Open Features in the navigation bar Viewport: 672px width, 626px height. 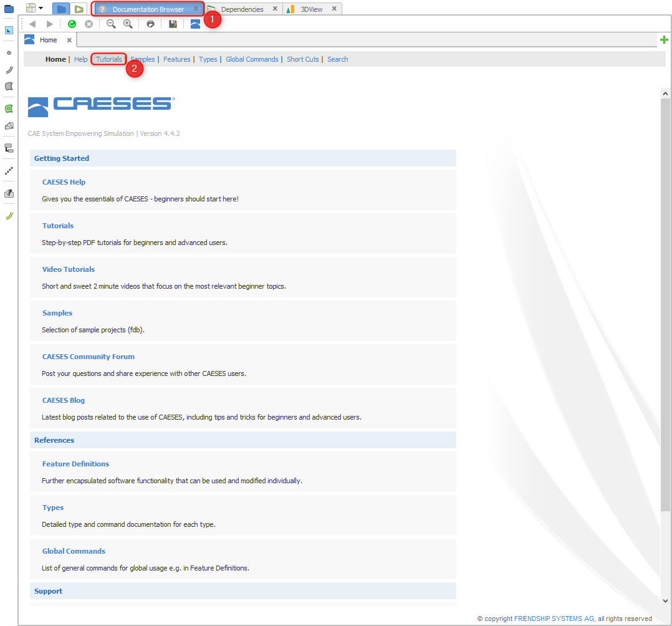coord(176,59)
